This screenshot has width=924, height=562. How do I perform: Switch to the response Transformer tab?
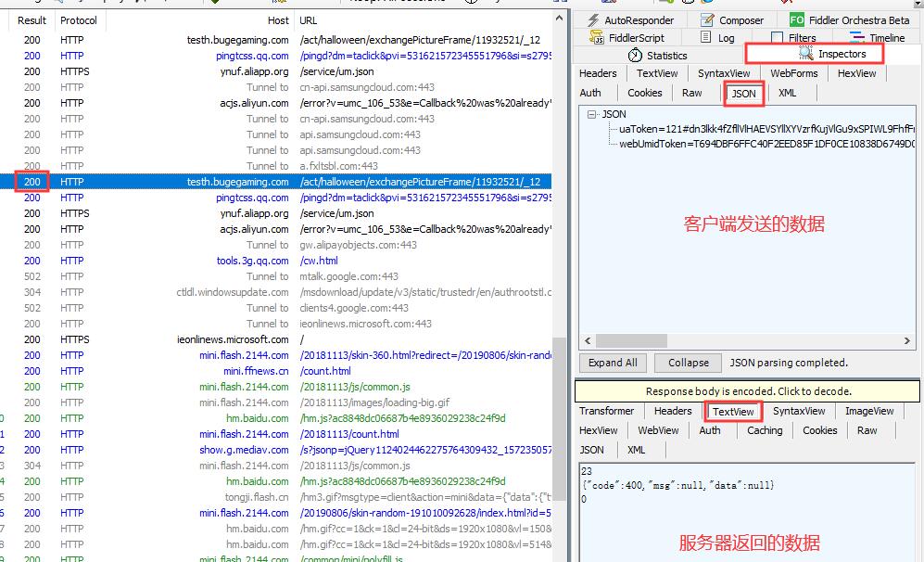tap(606, 411)
